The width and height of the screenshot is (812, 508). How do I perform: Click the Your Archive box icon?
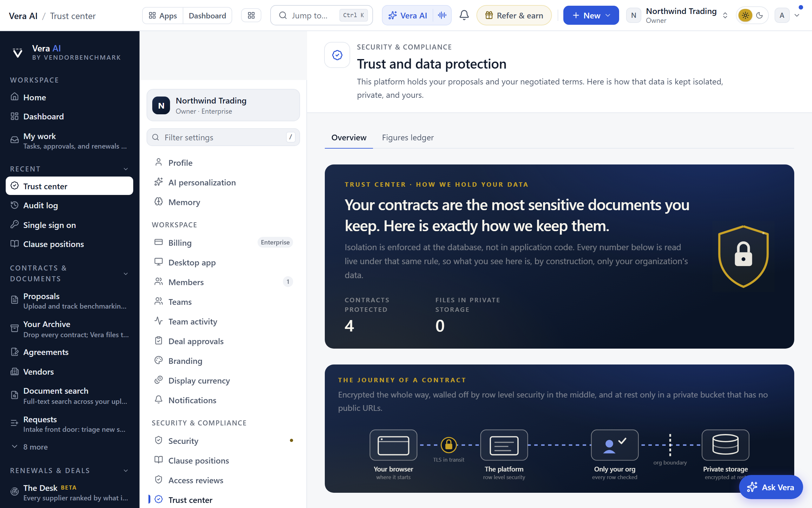click(x=14, y=329)
